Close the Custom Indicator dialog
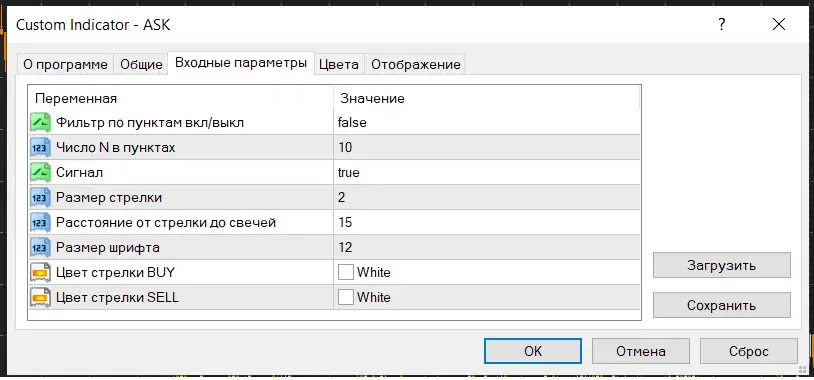Viewport: 814px width, 380px height. (779, 24)
